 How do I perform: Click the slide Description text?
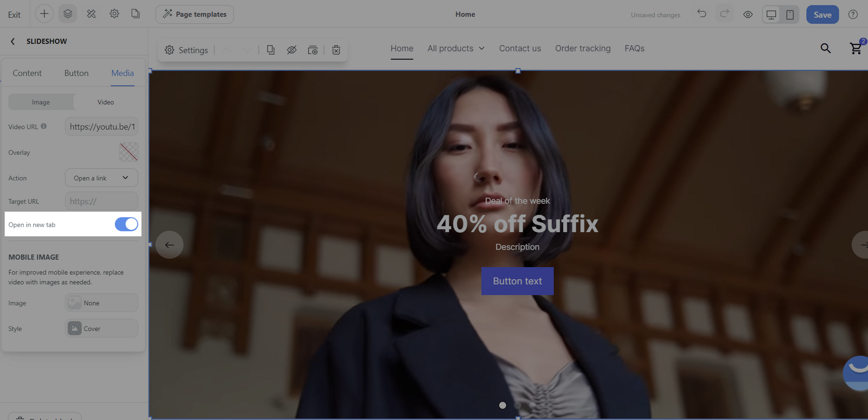click(x=518, y=247)
